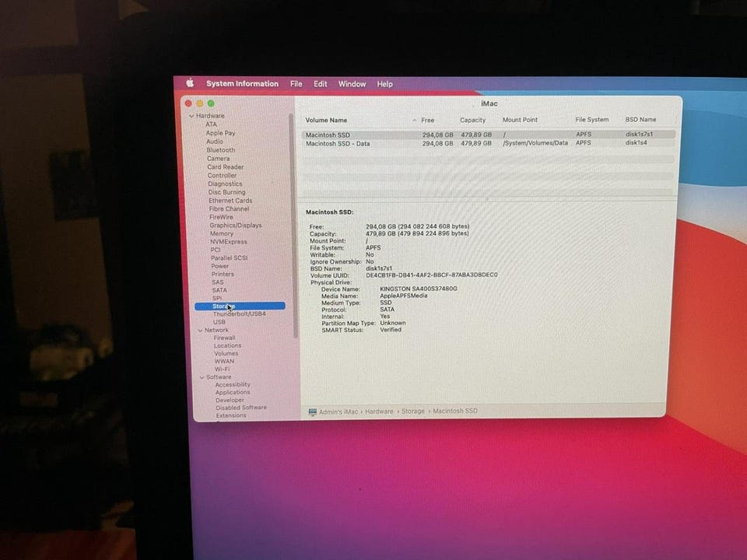Select Graphics/Displays in the sidebar
747x560 pixels.
pos(235,226)
